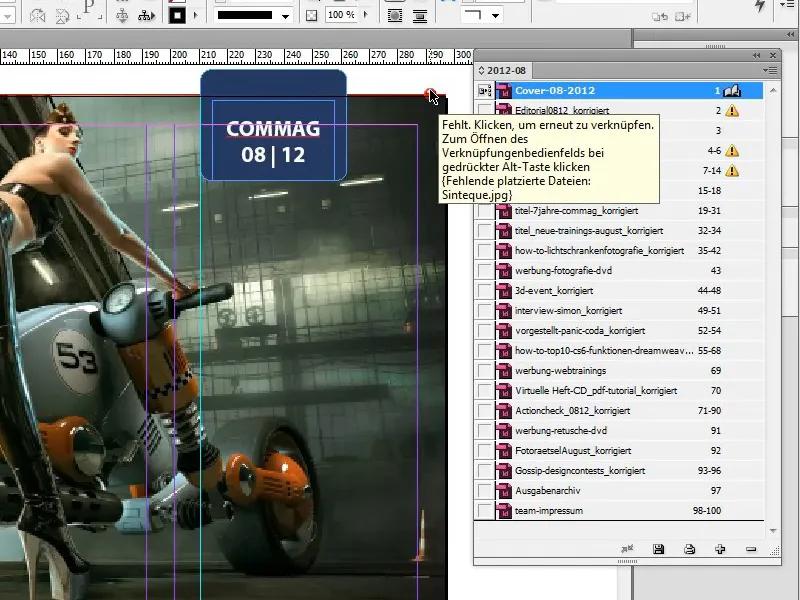
Task: Click the opacity 100 % input field
Action: point(342,15)
